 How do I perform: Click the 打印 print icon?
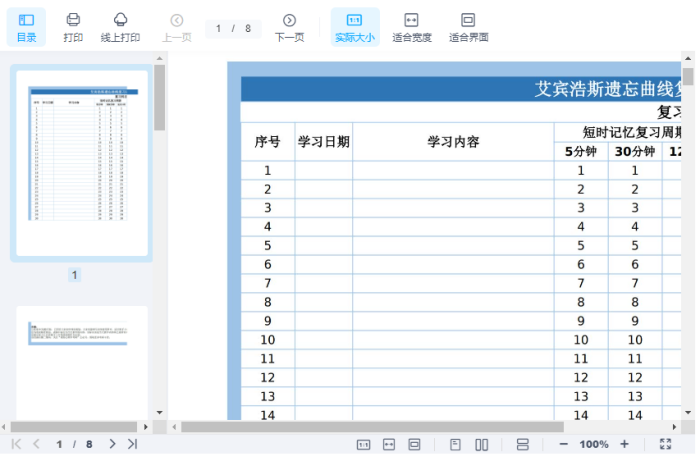73,28
